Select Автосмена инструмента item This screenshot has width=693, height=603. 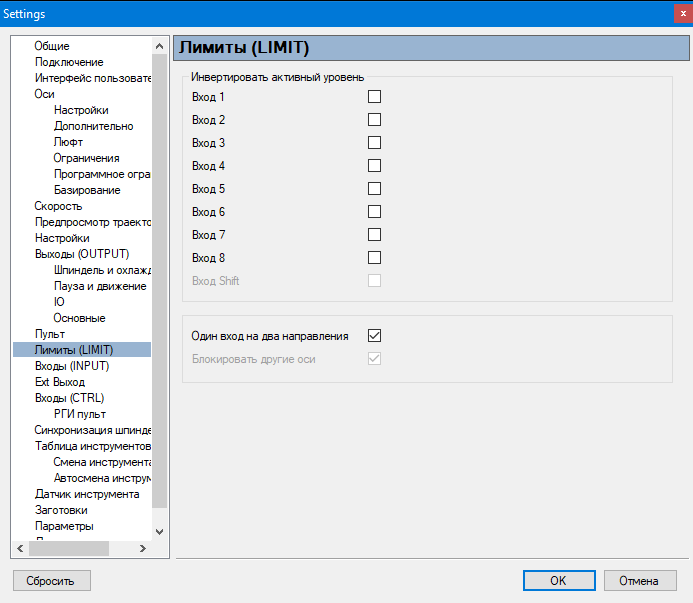(x=102, y=478)
